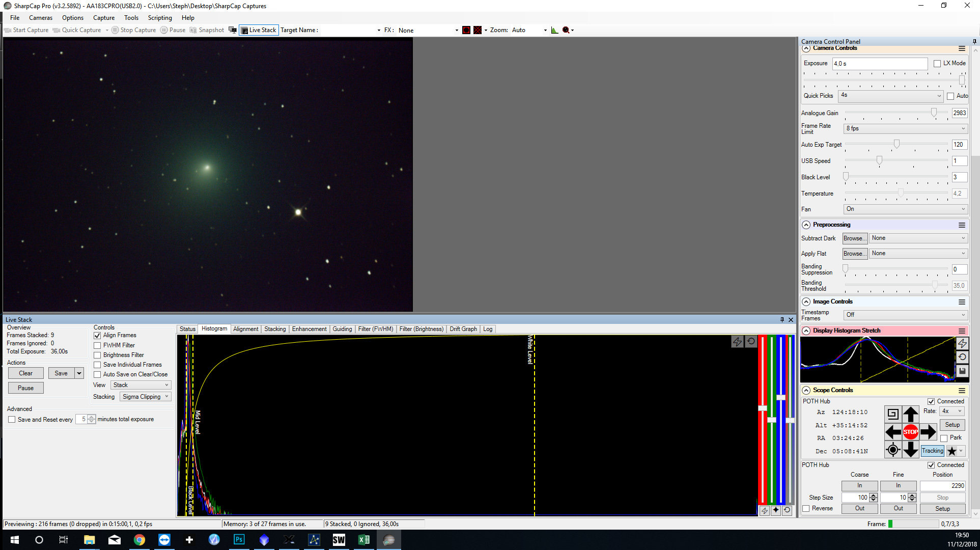This screenshot has height=550, width=980.
Task: Check the Park checkbox
Action: (x=944, y=438)
